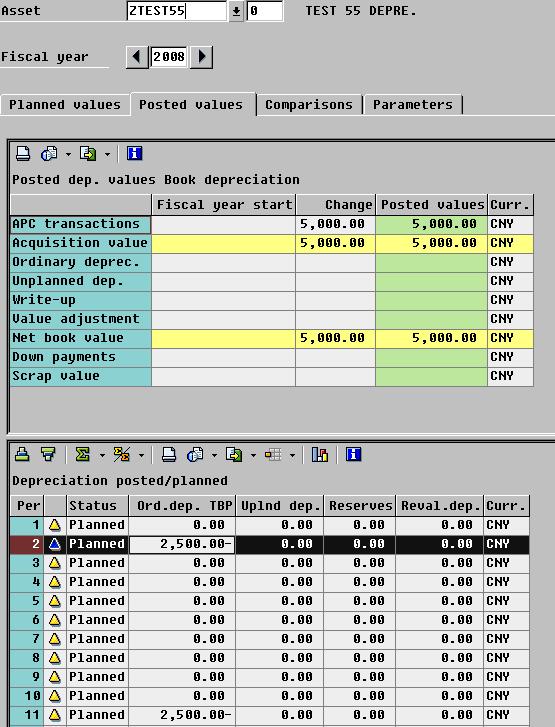Select the Unplanned dep. row label
Image resolution: width=555 pixels, height=727 pixels.
(81, 281)
